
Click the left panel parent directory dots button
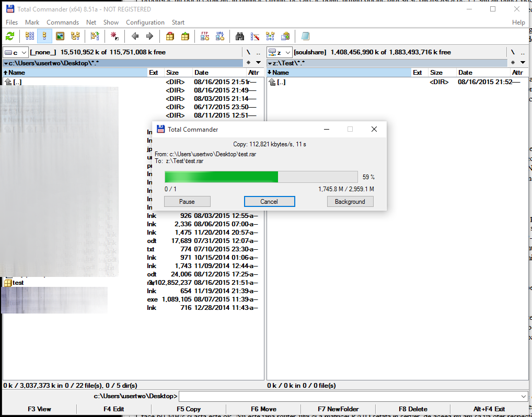coord(259,52)
